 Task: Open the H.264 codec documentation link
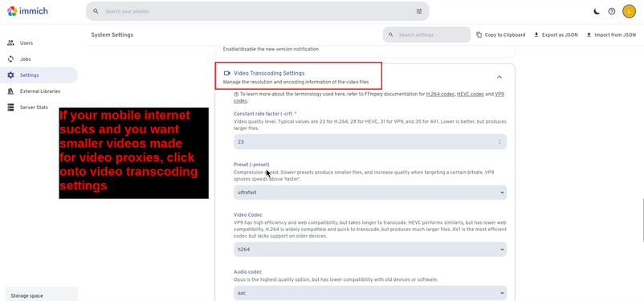coord(440,94)
